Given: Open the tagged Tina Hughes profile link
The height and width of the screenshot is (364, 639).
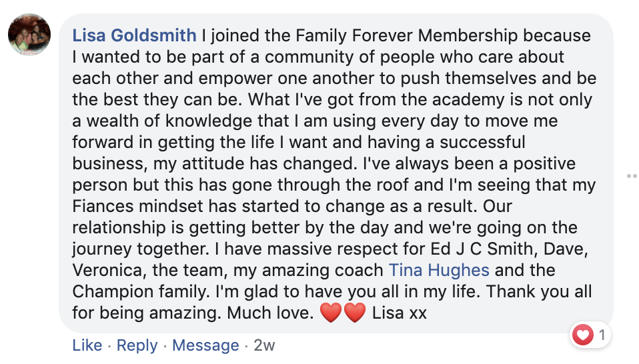Looking at the screenshot, I should click(x=439, y=270).
